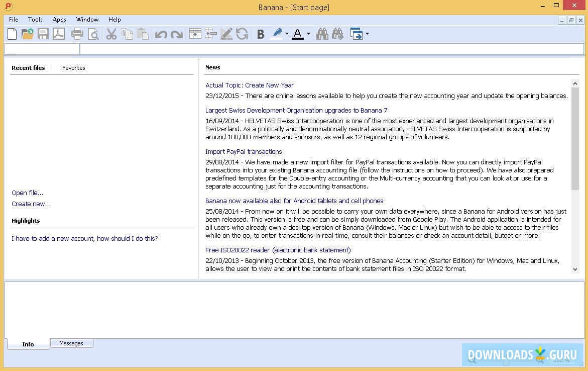Click the news scrollbar down arrow
The image size is (588, 371).
(x=575, y=269)
